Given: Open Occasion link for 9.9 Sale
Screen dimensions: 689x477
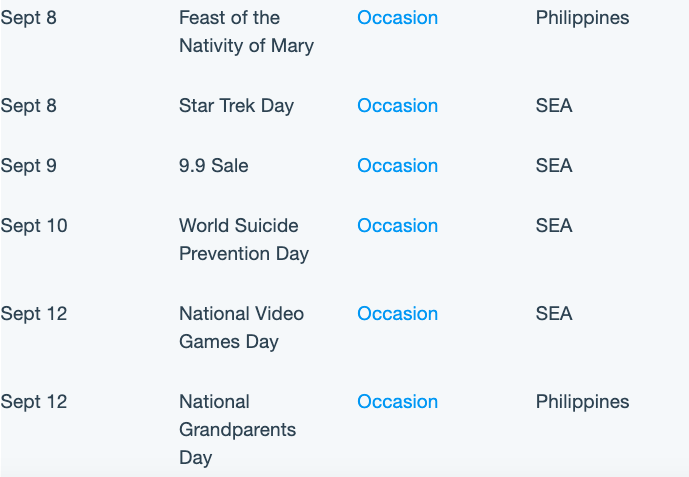Looking at the screenshot, I should 397,166.
